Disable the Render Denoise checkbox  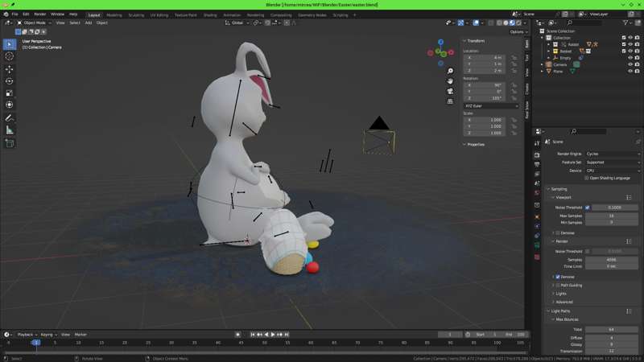coord(558,277)
